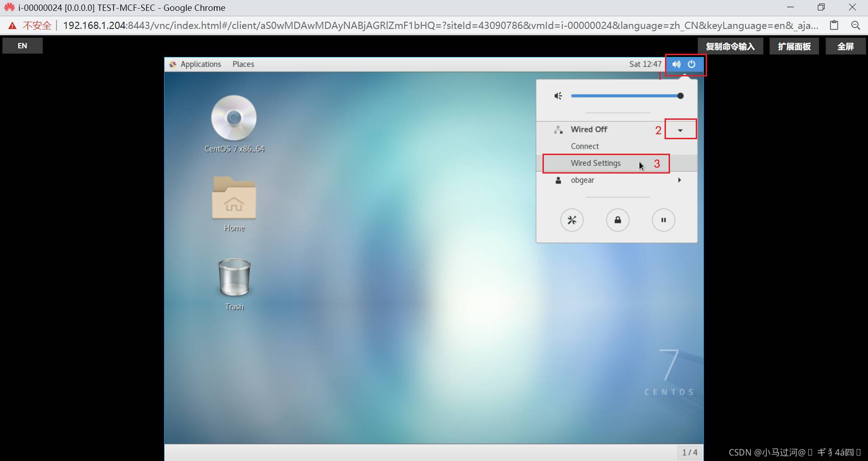Expand the obgear user submenu

point(679,180)
